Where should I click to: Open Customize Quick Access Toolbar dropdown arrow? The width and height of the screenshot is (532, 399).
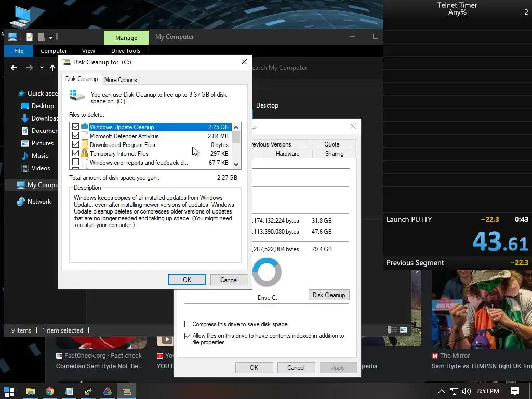[x=50, y=37]
